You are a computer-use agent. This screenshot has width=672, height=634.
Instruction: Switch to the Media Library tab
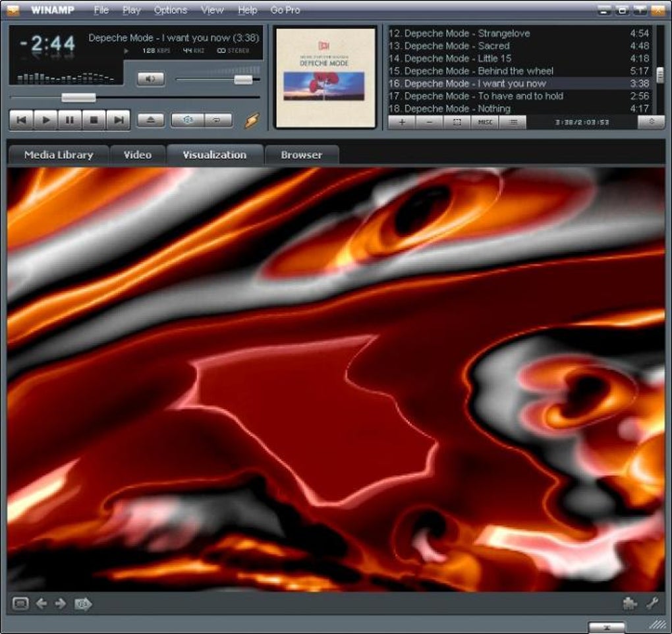coord(59,155)
